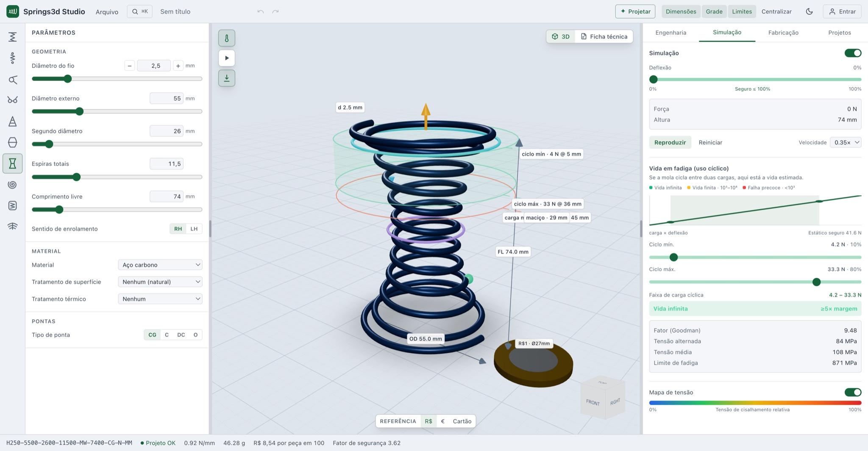
Task: Select the € reference currency
Action: [442, 421]
